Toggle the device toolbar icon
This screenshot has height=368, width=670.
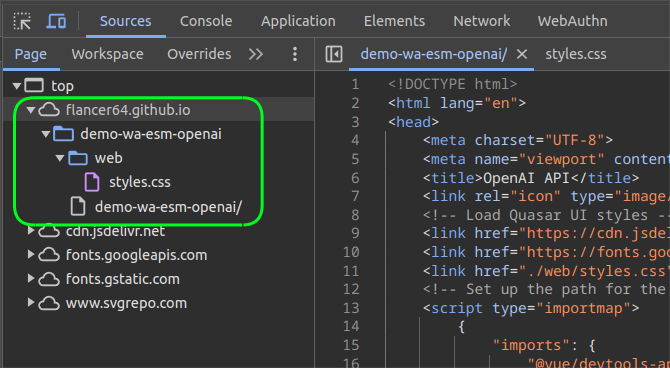click(56, 21)
